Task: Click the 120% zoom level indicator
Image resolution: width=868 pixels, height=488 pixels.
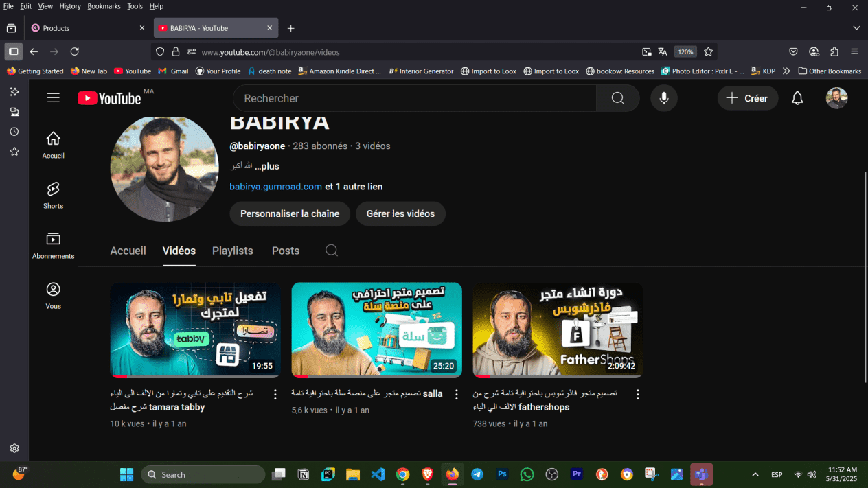Action: tap(685, 51)
